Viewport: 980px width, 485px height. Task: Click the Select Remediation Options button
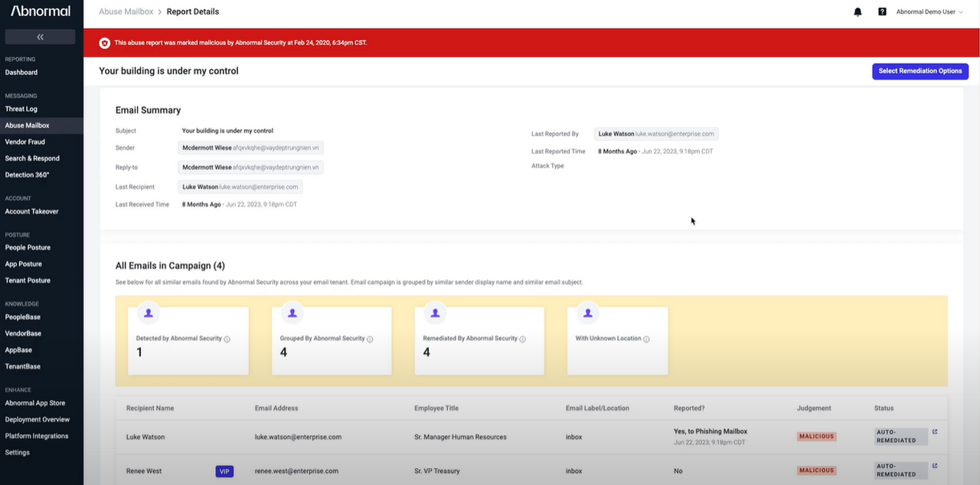920,70
